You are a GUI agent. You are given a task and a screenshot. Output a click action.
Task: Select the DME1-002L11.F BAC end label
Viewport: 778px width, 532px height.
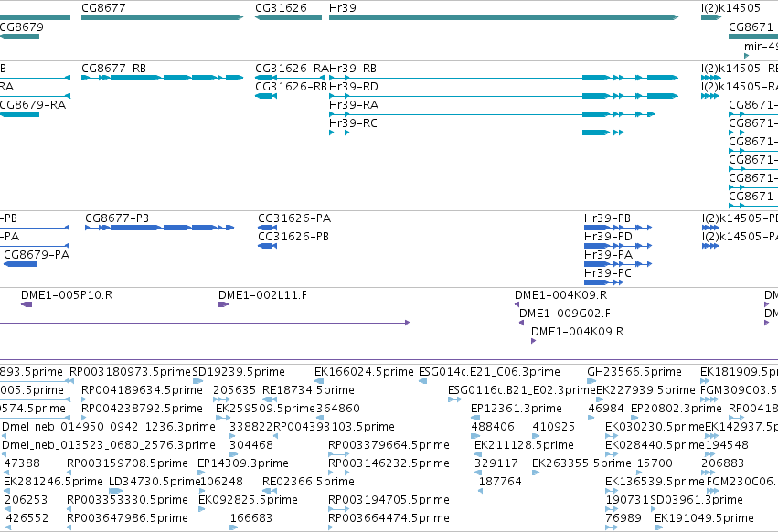pos(262,294)
